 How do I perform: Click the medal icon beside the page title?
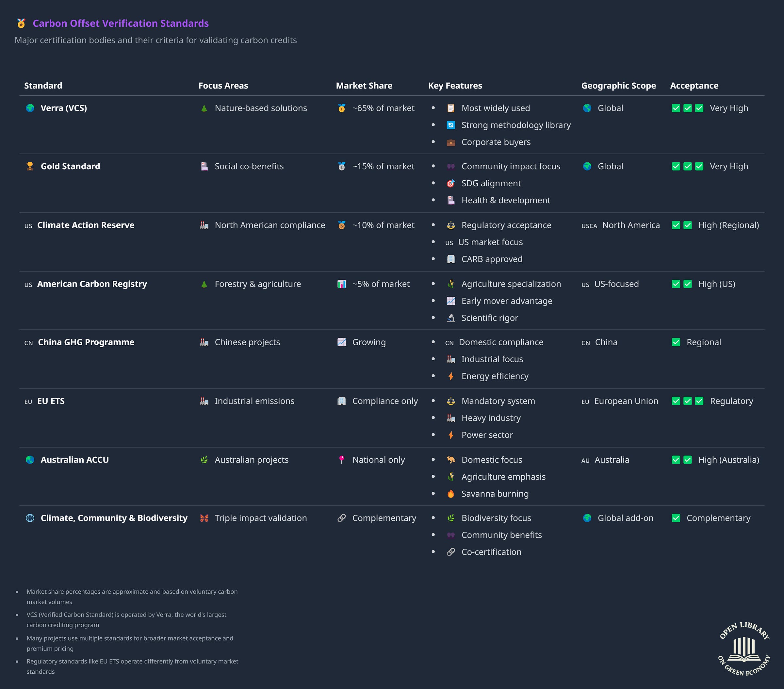[21, 24]
